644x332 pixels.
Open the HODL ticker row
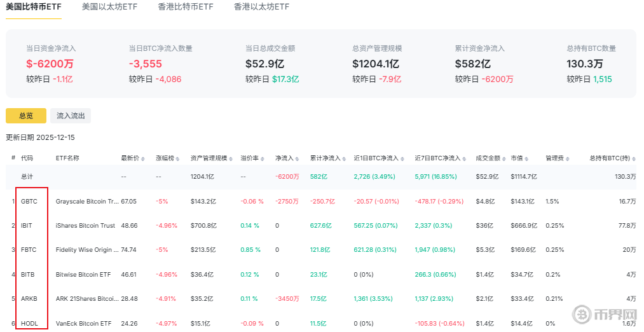30,323
